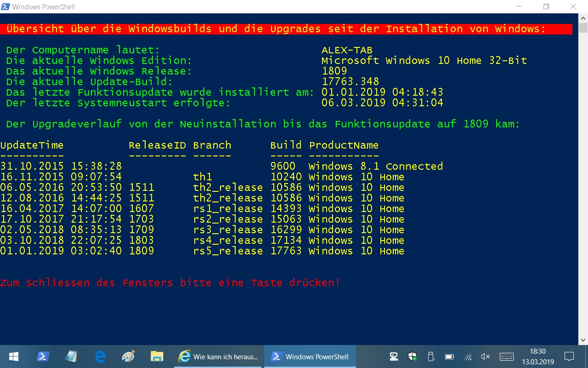Click the PowerShell icon in title bar
This screenshot has width=588, height=368.
[6, 6]
